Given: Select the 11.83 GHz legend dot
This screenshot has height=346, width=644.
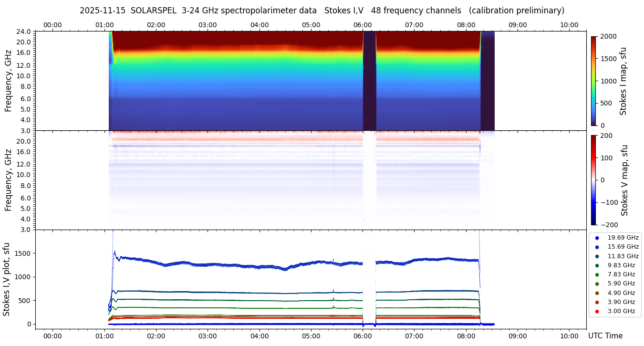Looking at the screenshot, I should [597, 256].
